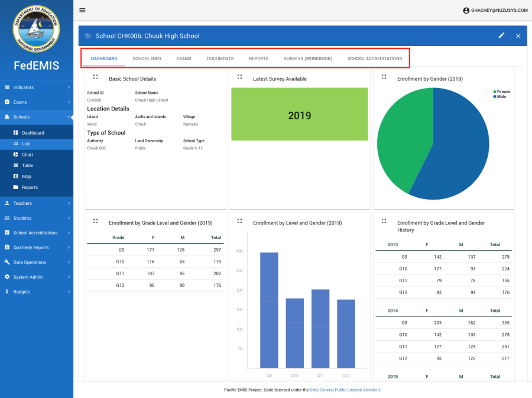
Task: Open GNU General Public License Version 3 link
Action: click(345, 390)
